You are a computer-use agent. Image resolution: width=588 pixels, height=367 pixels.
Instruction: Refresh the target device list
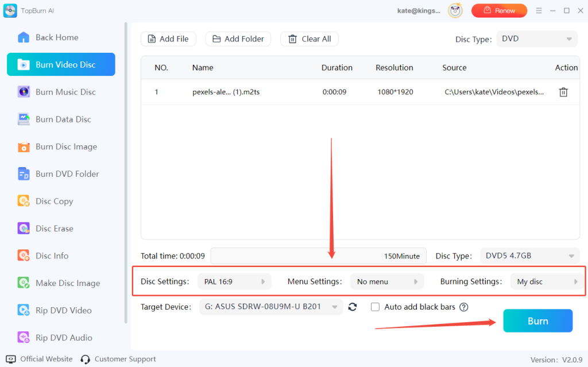coord(353,307)
